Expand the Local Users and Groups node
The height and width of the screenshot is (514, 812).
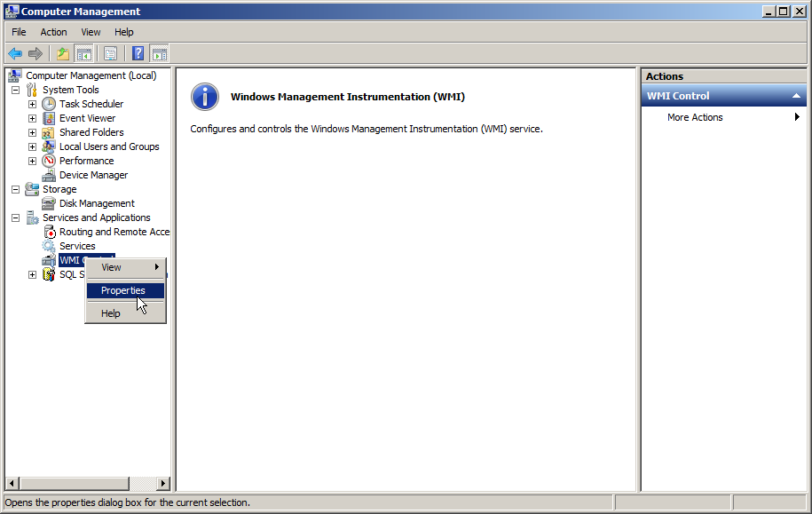(33, 146)
